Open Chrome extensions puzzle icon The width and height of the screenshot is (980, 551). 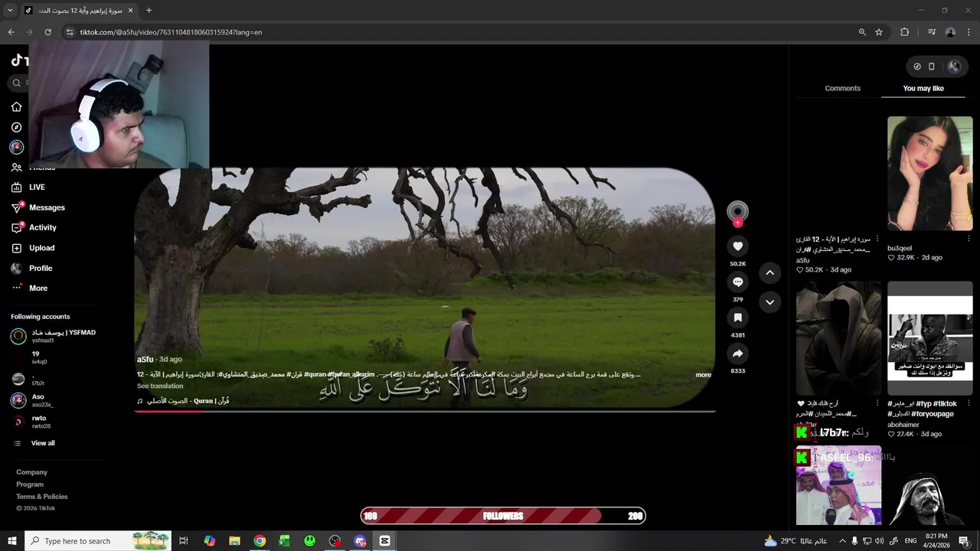(904, 32)
